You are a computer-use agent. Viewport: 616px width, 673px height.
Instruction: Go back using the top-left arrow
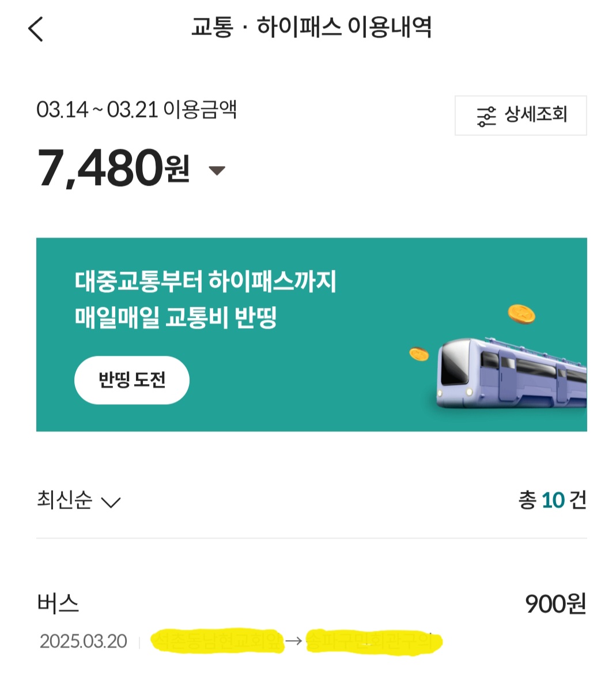click(x=36, y=29)
